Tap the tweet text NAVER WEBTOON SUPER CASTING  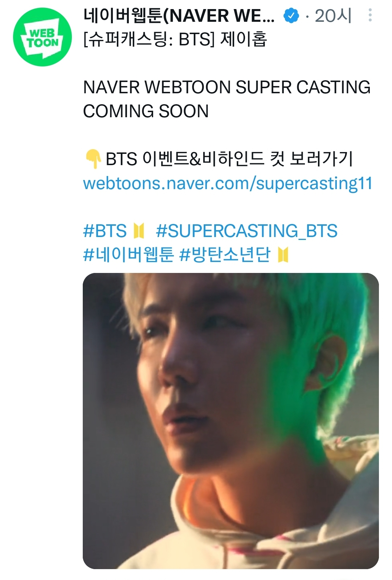tap(227, 87)
